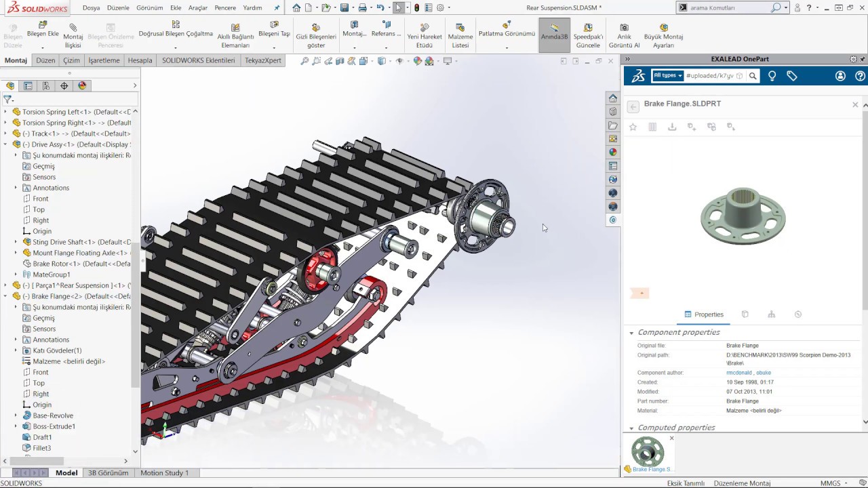Switch to Properties tab in OnePart

704,314
